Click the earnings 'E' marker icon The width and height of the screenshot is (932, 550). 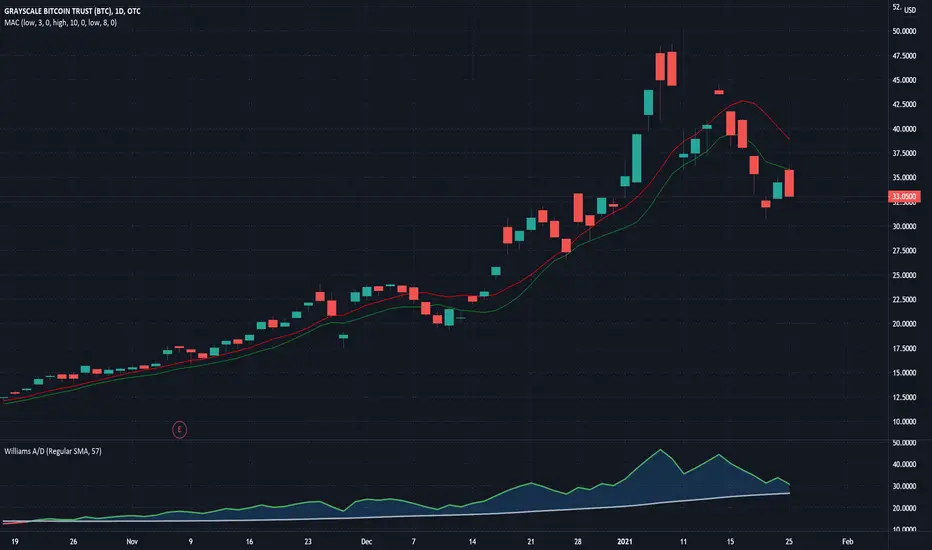[180, 429]
